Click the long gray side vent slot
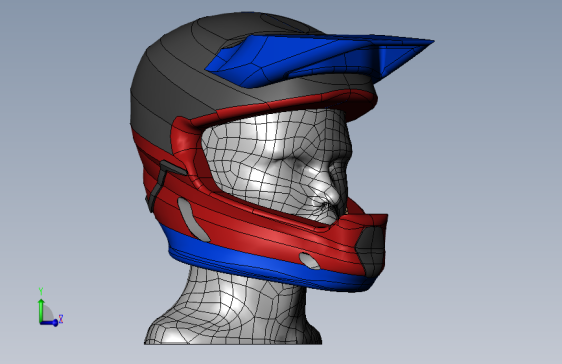 (x=193, y=219)
